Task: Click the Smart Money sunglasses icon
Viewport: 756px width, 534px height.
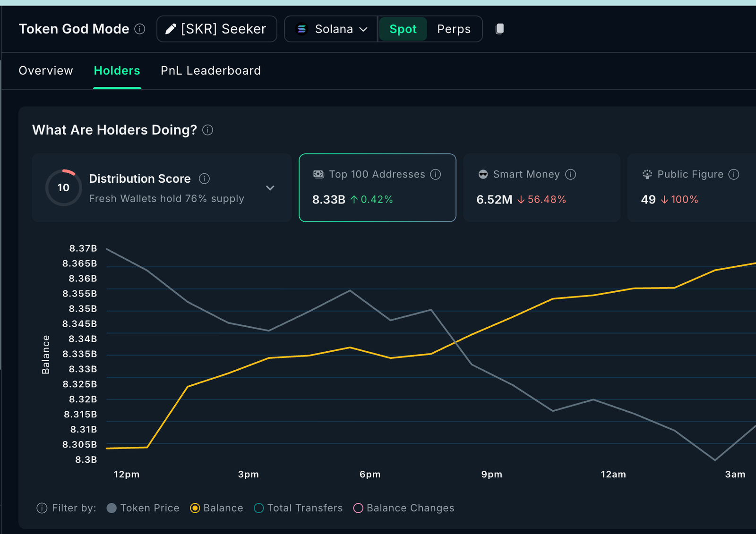Action: pos(482,174)
